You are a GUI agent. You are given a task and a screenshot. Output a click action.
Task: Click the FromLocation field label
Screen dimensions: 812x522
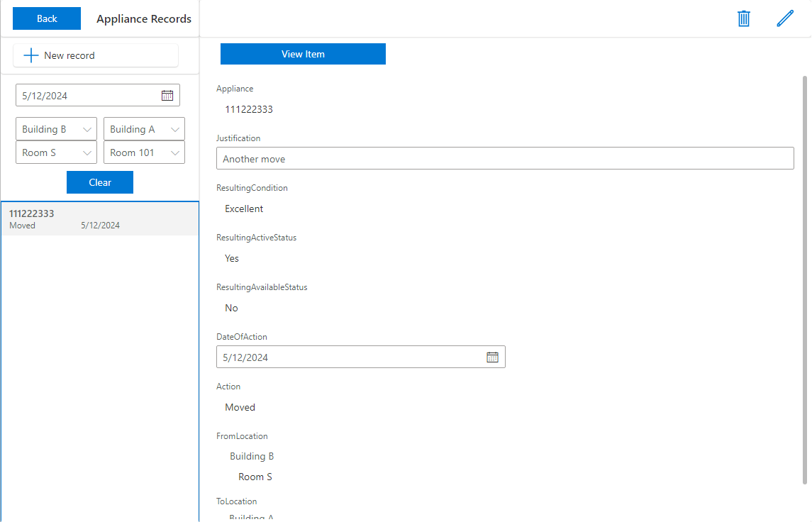(242, 436)
